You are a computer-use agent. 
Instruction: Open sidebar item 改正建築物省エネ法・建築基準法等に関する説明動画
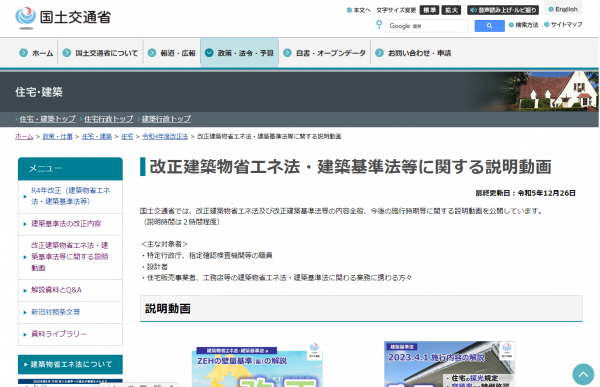(70, 256)
